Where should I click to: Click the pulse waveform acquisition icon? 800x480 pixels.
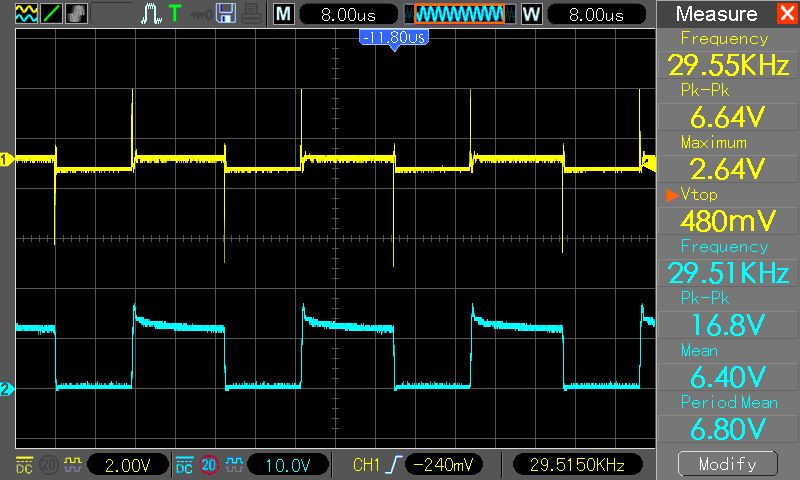150,14
